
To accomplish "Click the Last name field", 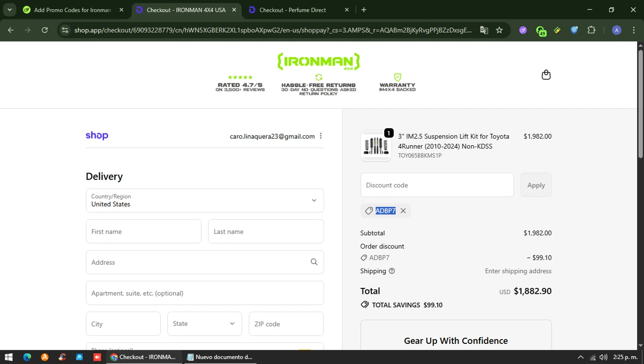I will [x=266, y=231].
